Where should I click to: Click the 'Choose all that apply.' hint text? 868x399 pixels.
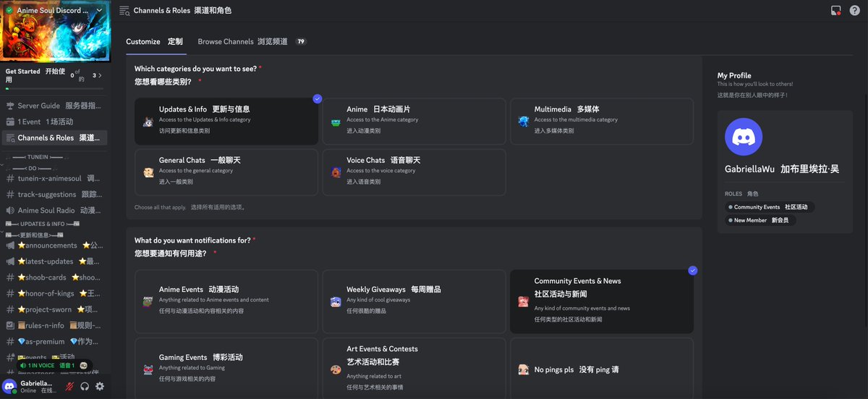click(x=161, y=207)
